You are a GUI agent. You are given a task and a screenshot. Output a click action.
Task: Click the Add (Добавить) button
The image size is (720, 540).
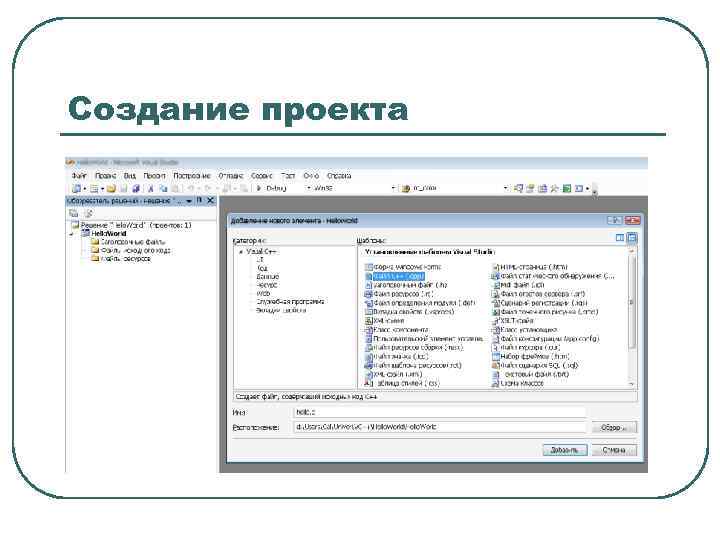pyautogui.click(x=565, y=450)
